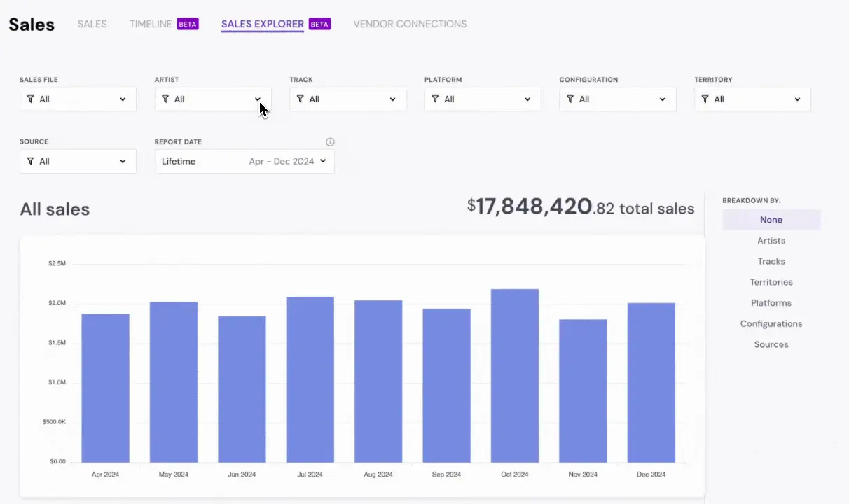This screenshot has width=849, height=504.
Task: Click the Sep 2024 bar
Action: coord(447,386)
